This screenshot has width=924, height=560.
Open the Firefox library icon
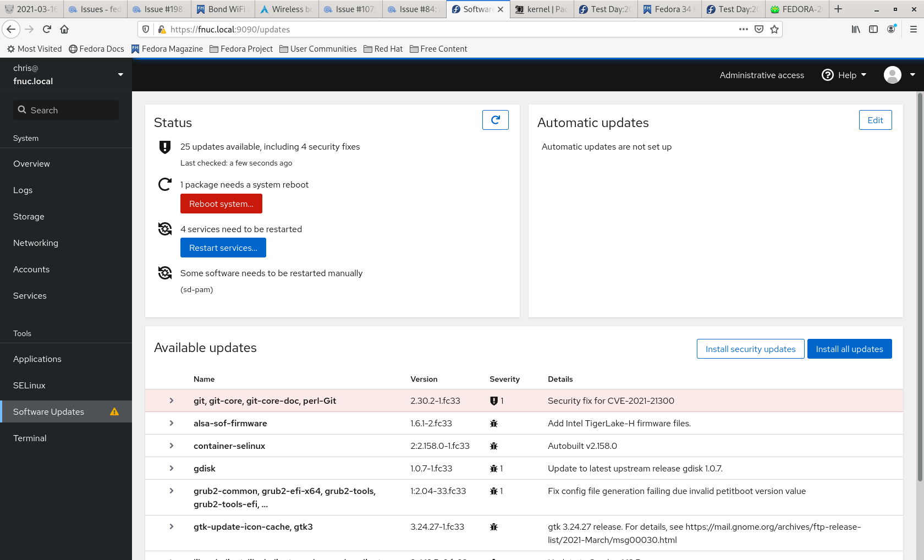coord(856,29)
